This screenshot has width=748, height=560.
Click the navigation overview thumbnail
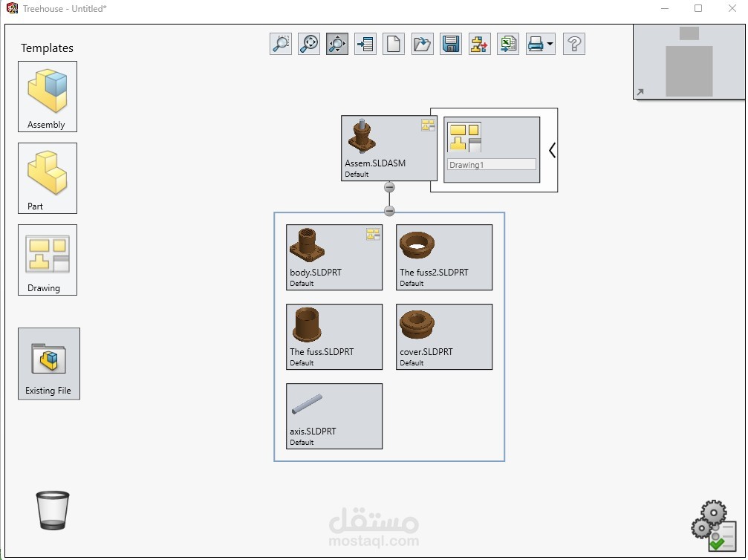689,62
